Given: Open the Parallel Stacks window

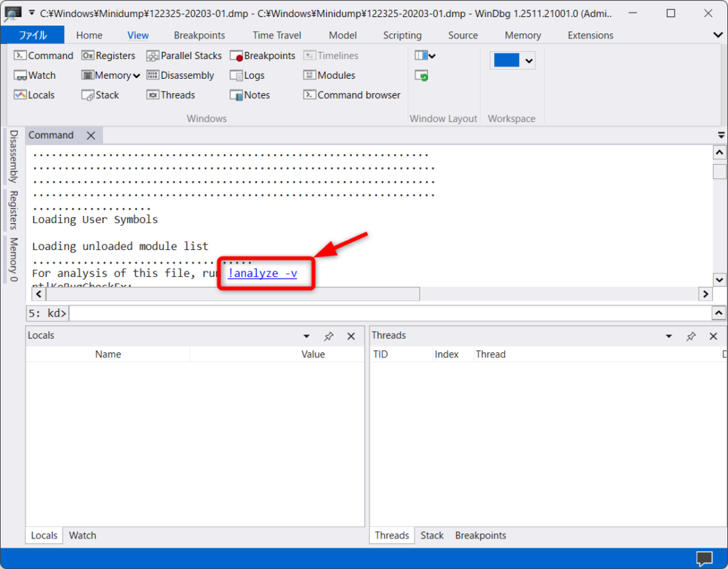Looking at the screenshot, I should tap(184, 55).
